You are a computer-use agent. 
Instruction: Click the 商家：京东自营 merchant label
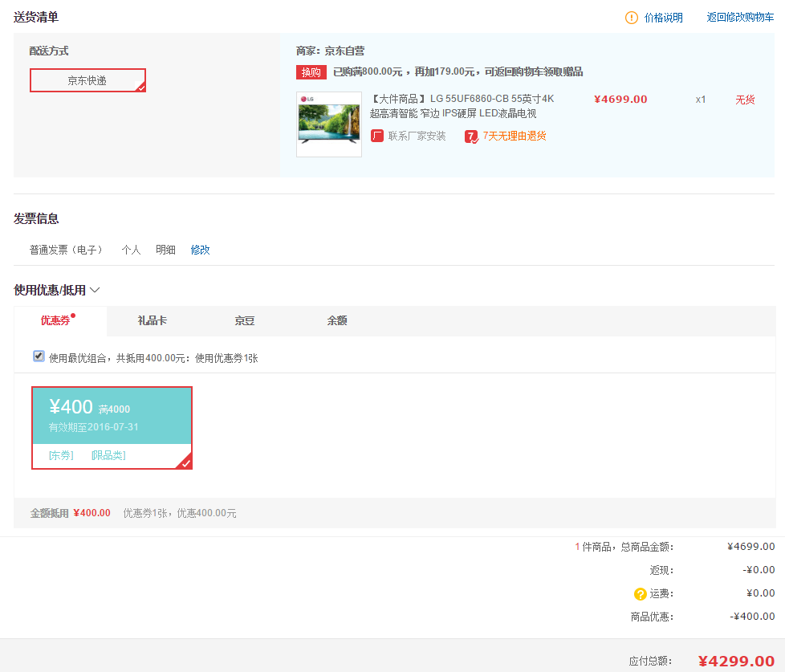(x=331, y=51)
